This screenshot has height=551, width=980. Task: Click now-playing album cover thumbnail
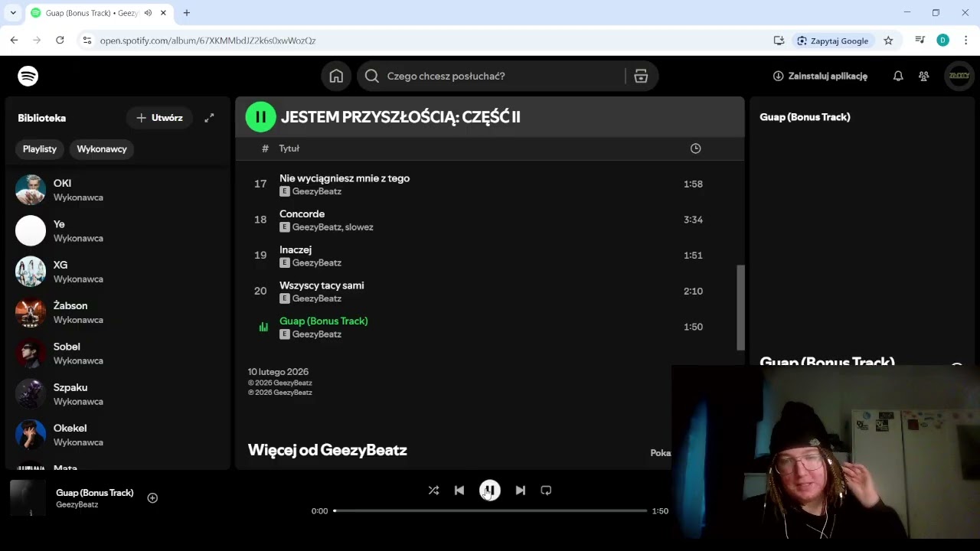[28, 498]
